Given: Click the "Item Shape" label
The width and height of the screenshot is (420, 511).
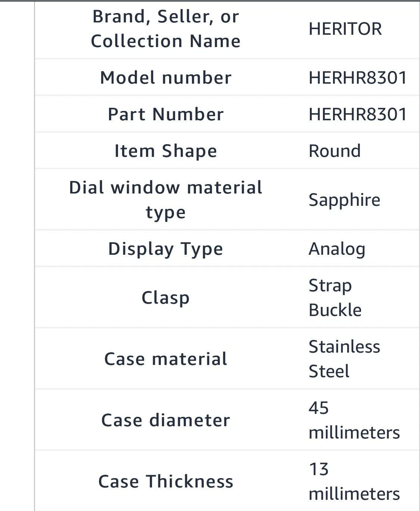Looking at the screenshot, I should 165,151.
